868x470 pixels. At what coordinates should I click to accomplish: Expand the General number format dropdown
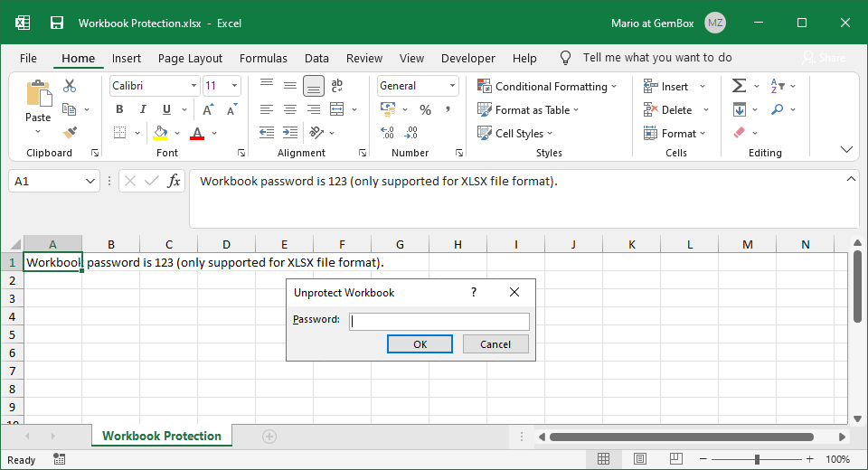click(452, 86)
